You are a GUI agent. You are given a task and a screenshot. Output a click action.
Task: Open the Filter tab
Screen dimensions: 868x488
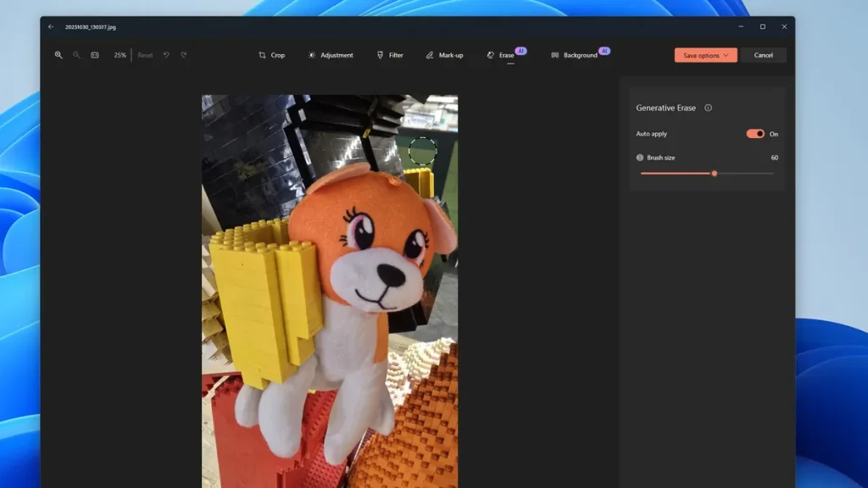coord(390,55)
